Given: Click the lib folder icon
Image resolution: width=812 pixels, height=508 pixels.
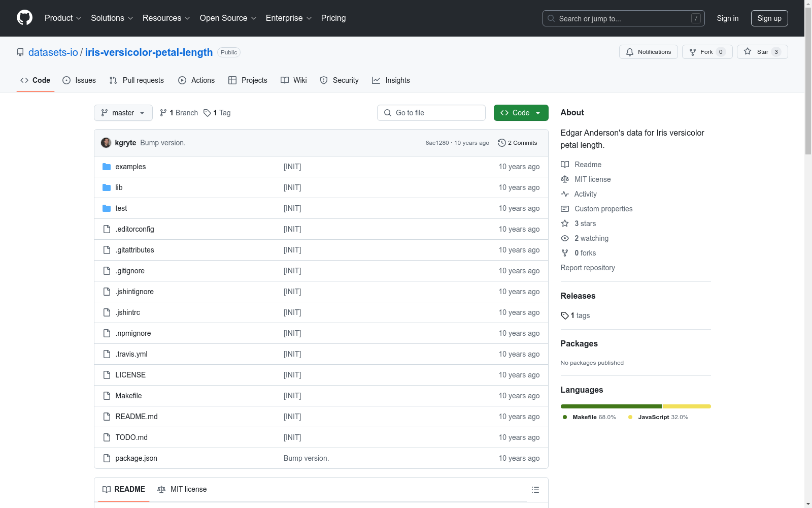Looking at the screenshot, I should [x=107, y=187].
